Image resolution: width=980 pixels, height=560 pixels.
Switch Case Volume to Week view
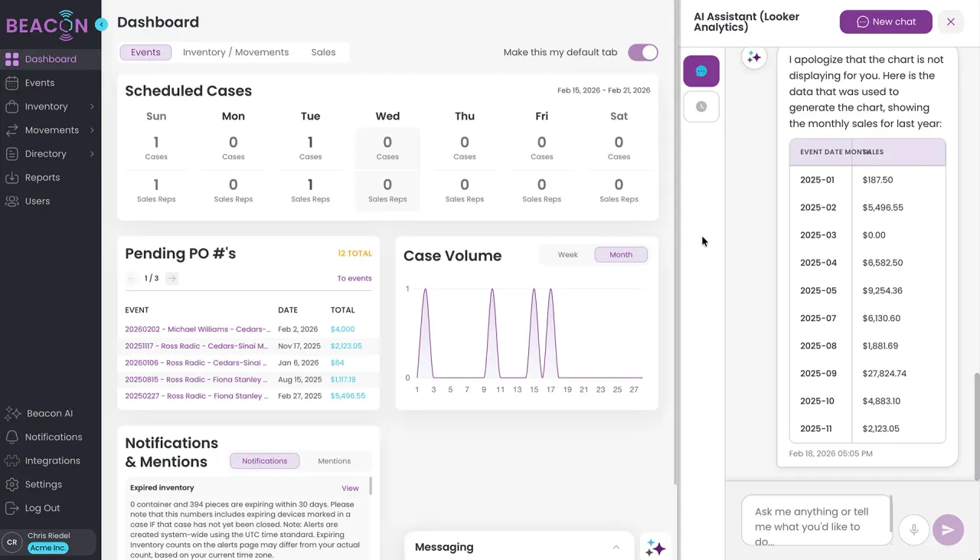(567, 254)
